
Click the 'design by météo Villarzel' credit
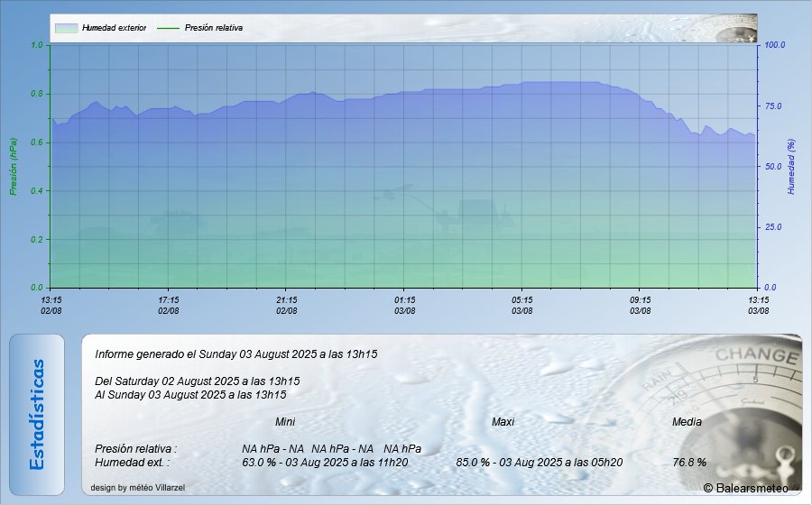point(138,487)
